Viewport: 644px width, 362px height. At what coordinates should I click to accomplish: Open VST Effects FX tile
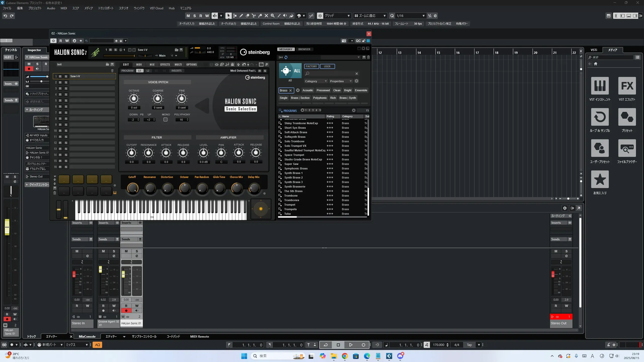click(627, 86)
